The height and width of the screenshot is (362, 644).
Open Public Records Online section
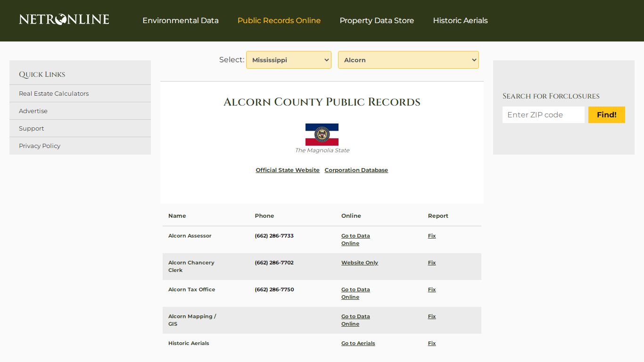point(279,21)
